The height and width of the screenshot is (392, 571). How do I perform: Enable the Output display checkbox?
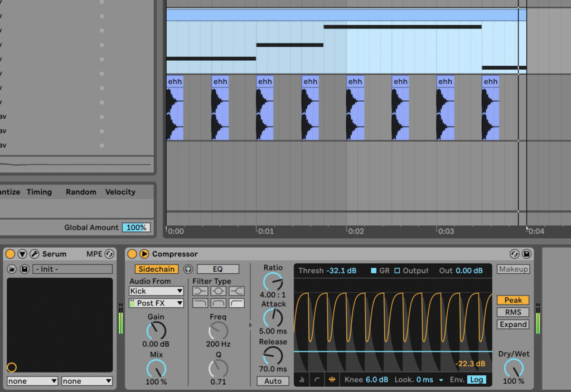(398, 271)
